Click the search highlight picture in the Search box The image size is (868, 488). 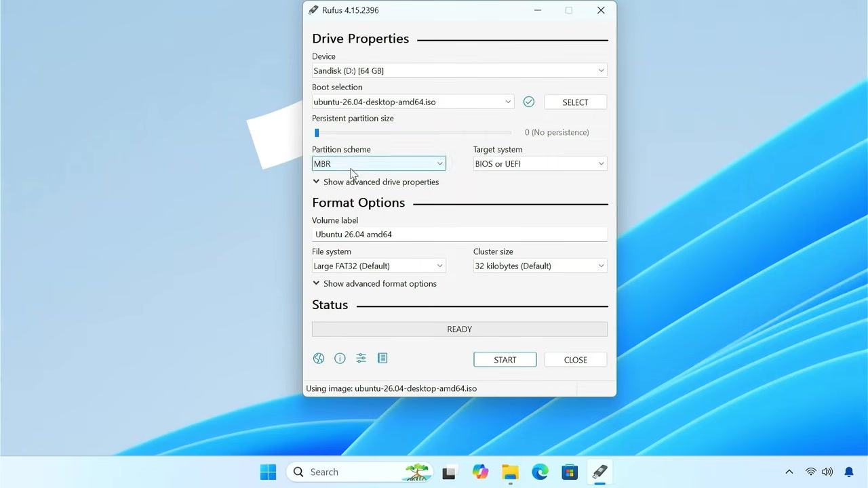418,472
